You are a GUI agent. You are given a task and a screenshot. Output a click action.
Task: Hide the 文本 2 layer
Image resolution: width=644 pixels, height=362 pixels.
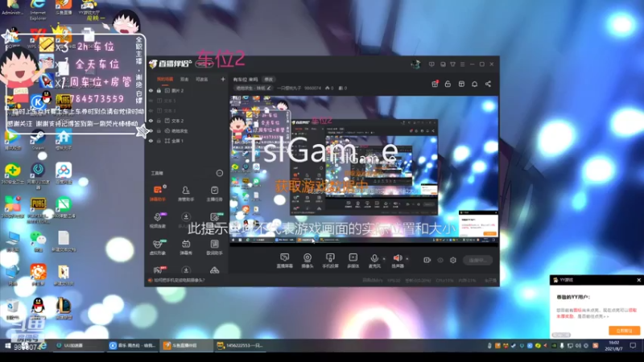[x=151, y=121]
